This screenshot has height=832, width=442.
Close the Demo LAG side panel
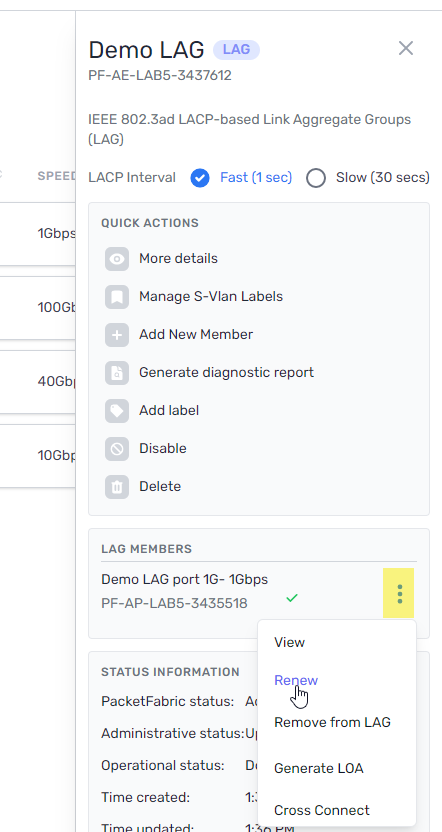click(x=406, y=48)
